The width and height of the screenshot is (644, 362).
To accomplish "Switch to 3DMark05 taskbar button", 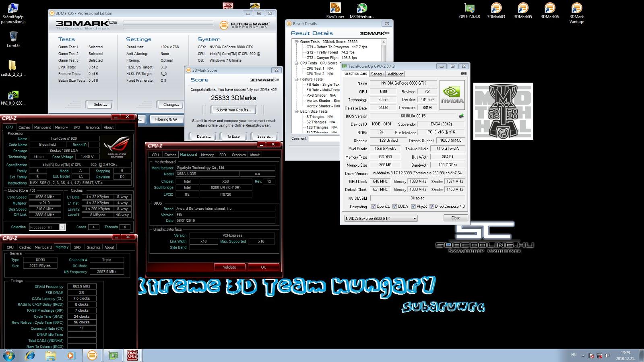I will (x=92, y=356).
